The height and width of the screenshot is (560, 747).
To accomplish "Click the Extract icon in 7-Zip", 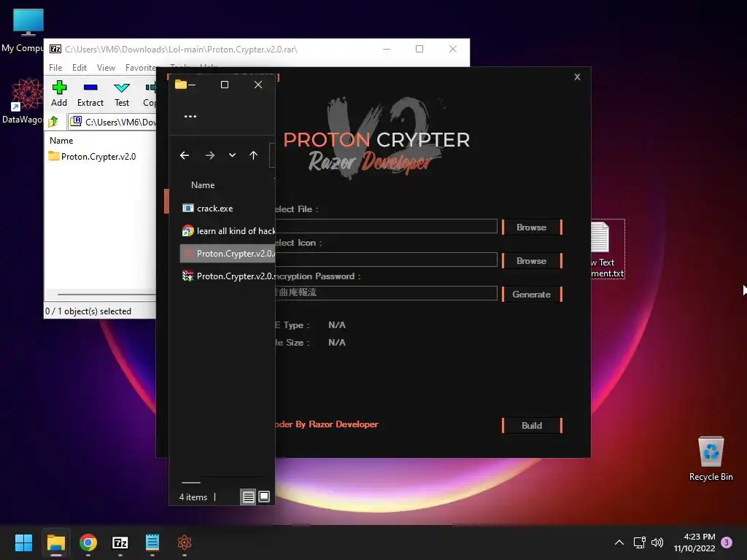I will coord(90,93).
